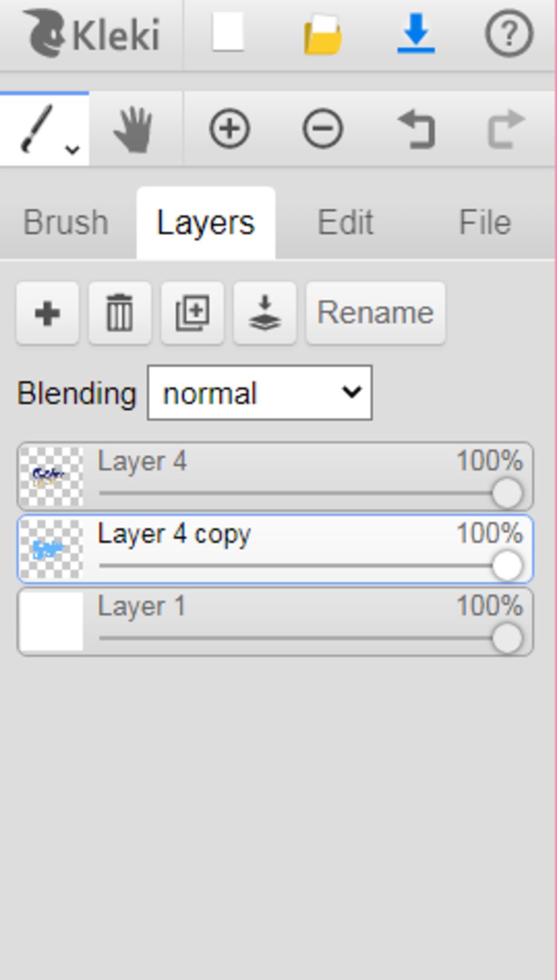Zoom in using plus magnifier icon
Viewport: 557px width, 980px height.
[x=230, y=129]
